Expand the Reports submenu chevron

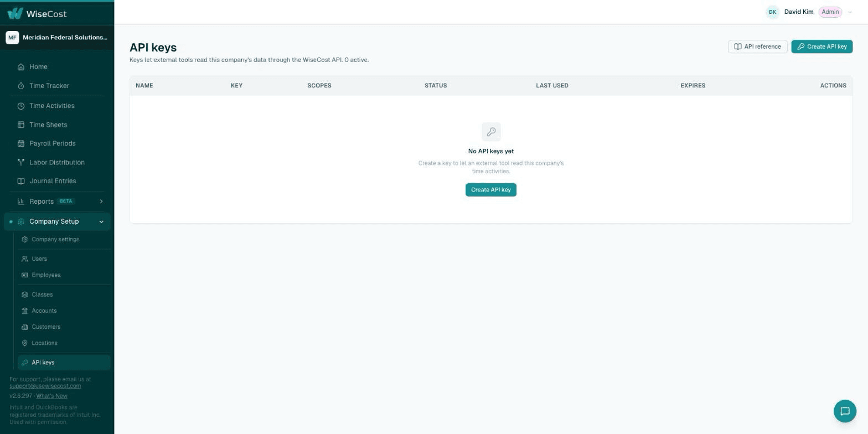point(101,201)
